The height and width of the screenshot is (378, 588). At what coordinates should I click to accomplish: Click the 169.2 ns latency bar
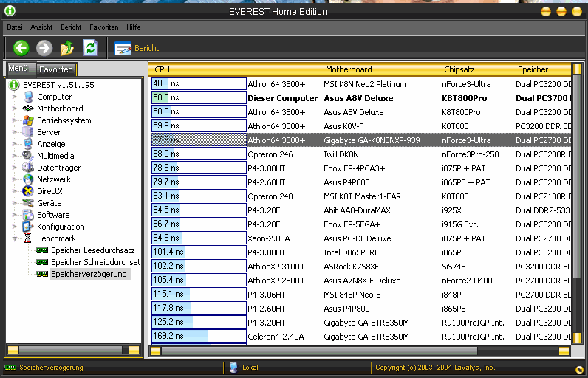pyautogui.click(x=199, y=336)
